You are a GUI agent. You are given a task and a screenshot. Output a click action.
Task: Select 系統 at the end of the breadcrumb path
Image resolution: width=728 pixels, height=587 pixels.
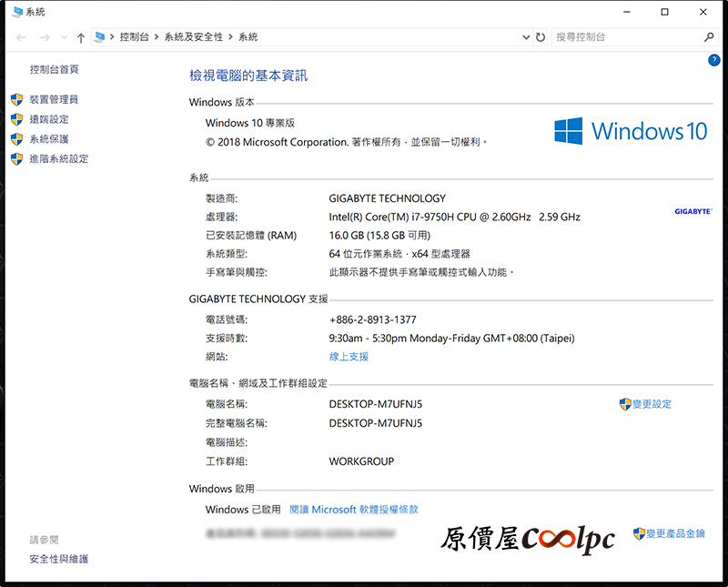coord(248,37)
